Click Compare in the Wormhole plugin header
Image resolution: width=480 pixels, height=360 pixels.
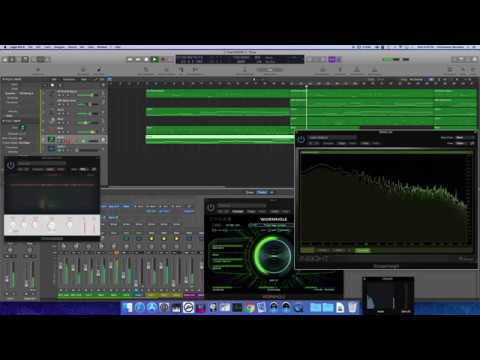pos(237,211)
